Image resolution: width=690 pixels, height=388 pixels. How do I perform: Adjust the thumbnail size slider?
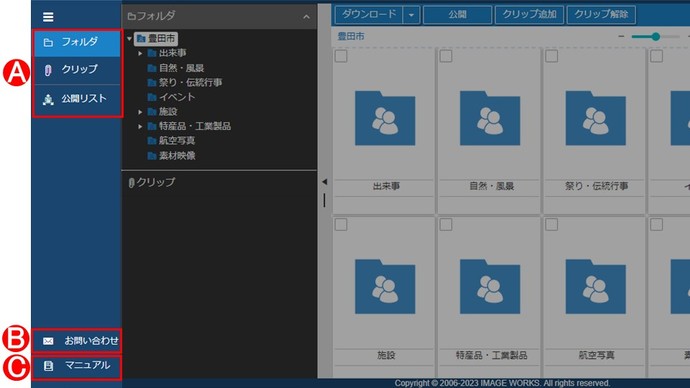click(655, 37)
